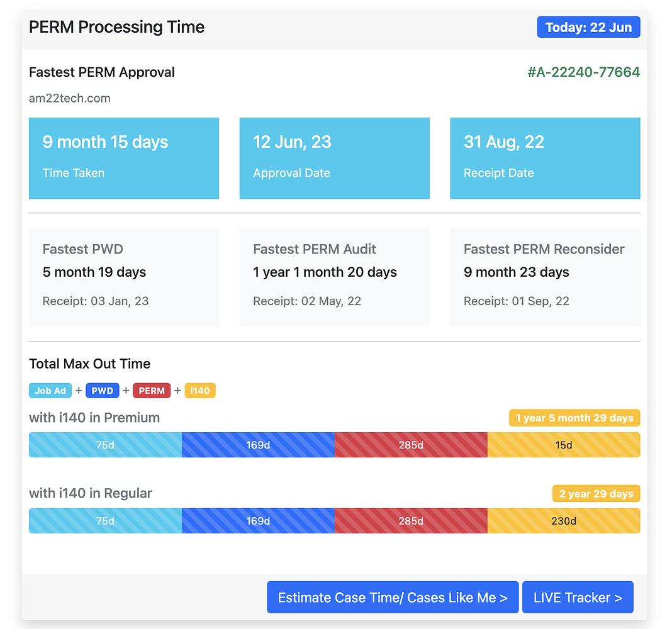The width and height of the screenshot is (672, 629).
Task: Click the blue PWD legend badge
Action: coord(102,391)
